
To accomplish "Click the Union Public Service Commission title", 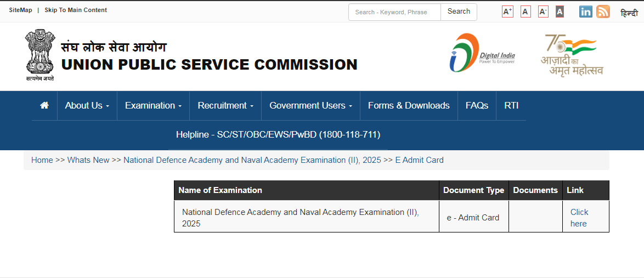I will 209,65.
